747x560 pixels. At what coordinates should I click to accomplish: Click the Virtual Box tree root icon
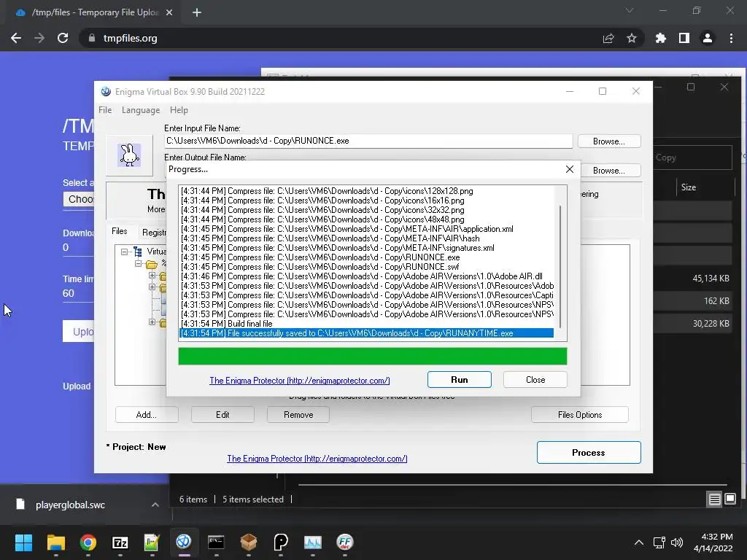coord(138,252)
